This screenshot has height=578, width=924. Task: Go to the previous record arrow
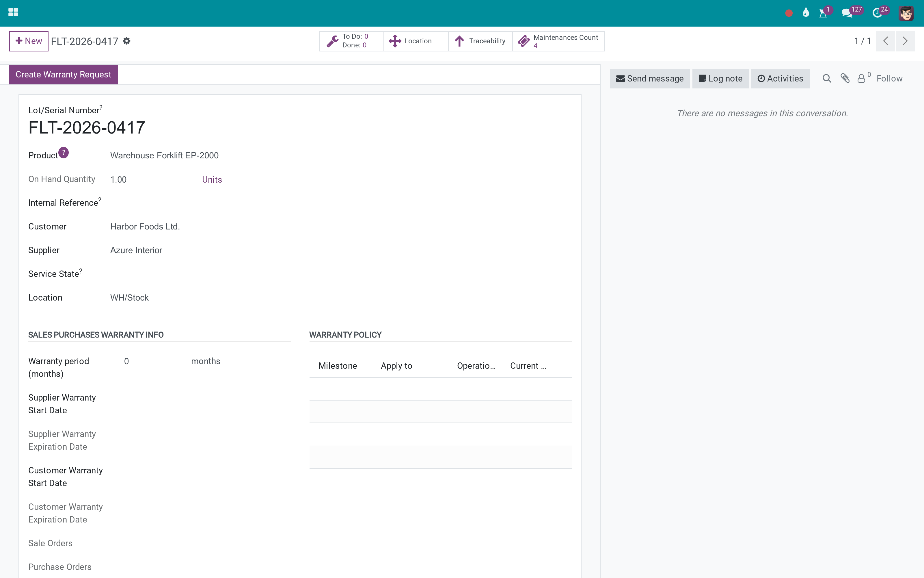885,41
